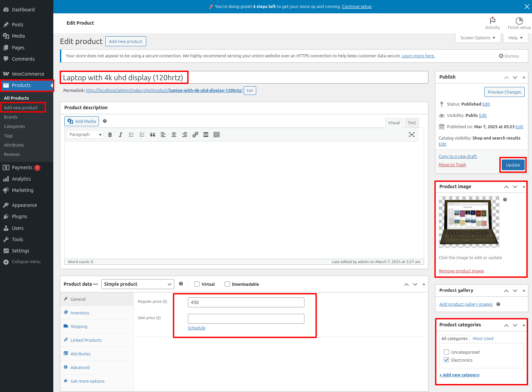Move Publish panel down
The image size is (532, 392).
[x=515, y=77]
